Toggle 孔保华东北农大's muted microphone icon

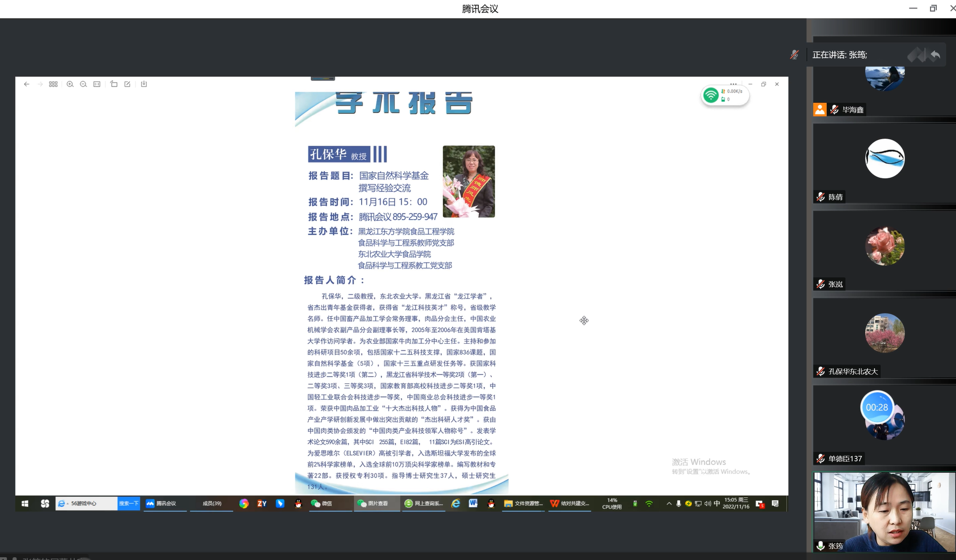point(821,371)
